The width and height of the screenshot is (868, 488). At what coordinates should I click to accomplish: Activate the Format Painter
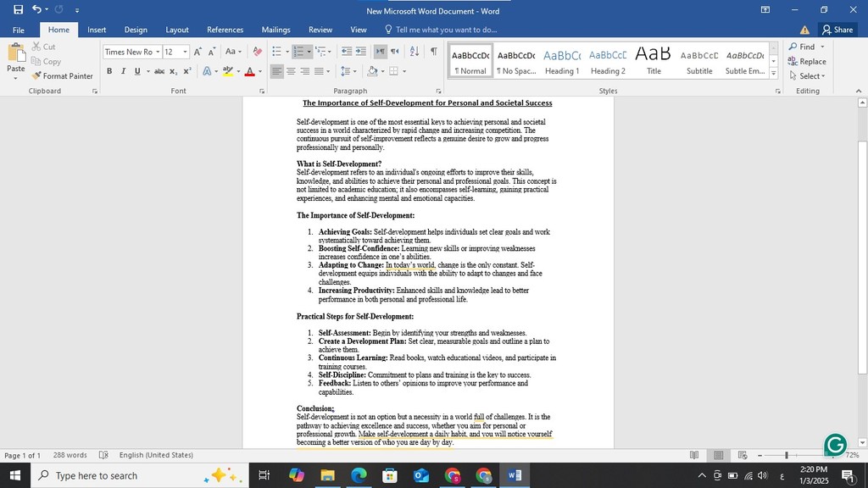click(x=62, y=75)
